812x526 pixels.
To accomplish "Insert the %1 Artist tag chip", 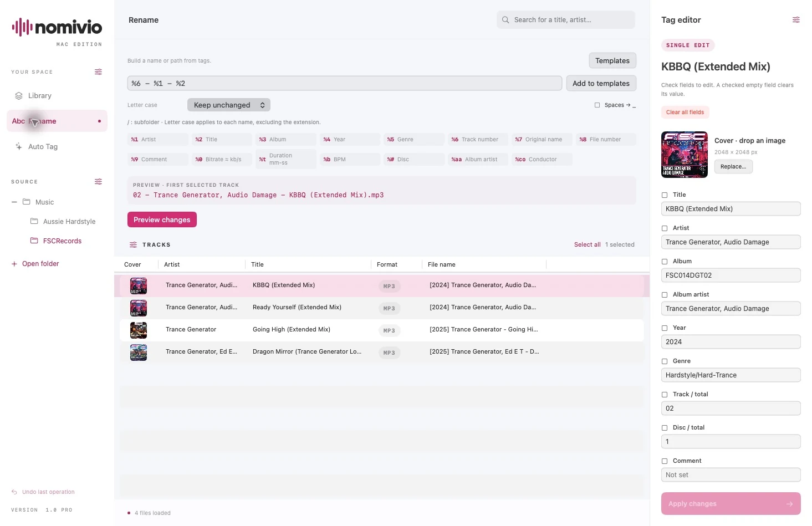I will 158,140.
